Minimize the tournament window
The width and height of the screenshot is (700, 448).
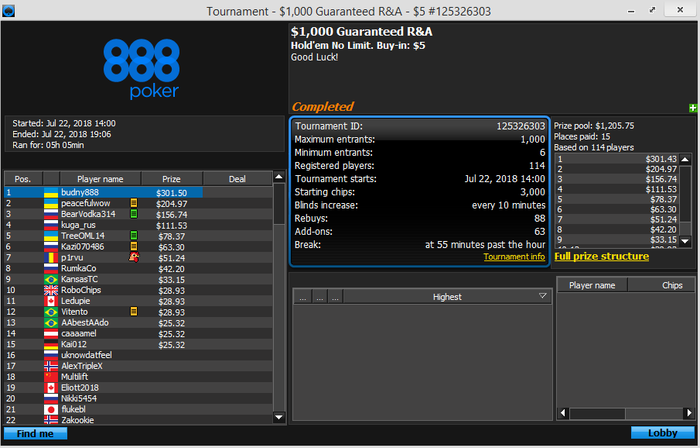pyautogui.click(x=631, y=11)
